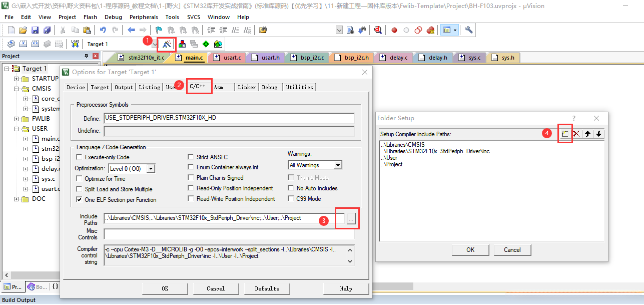Move the include path down in Folder Setup

(x=598, y=134)
